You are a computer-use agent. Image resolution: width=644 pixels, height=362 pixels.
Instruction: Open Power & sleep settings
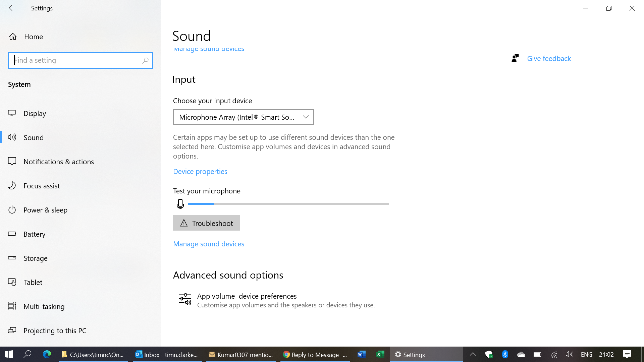tap(45, 210)
